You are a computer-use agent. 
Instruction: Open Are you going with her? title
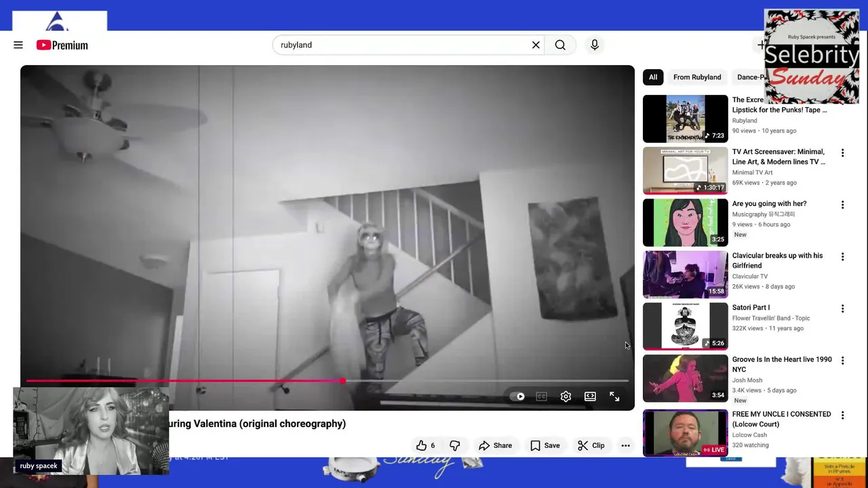(769, 203)
